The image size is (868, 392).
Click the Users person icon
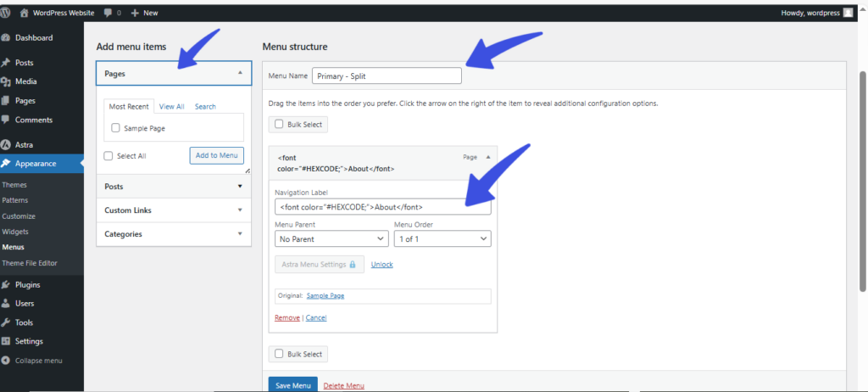click(6, 304)
